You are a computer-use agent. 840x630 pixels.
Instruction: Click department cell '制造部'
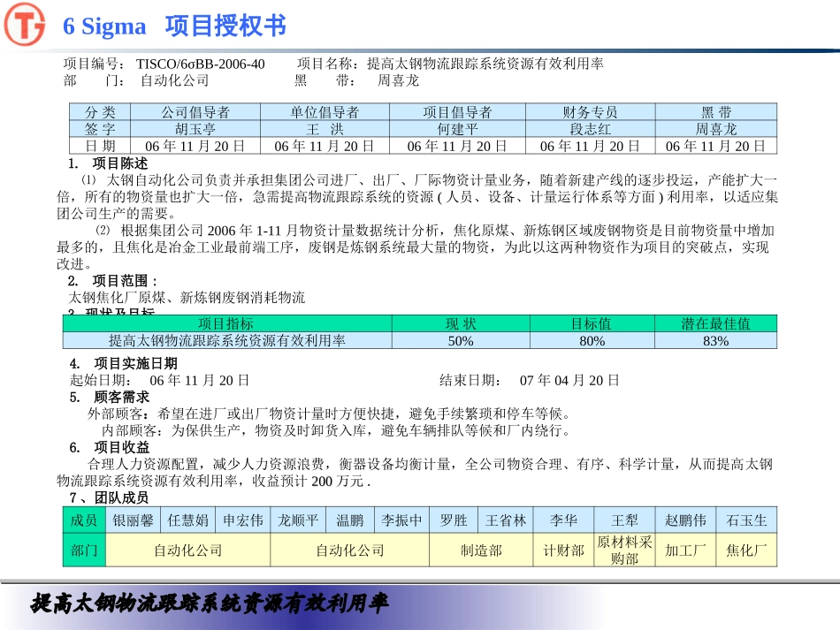click(x=481, y=550)
